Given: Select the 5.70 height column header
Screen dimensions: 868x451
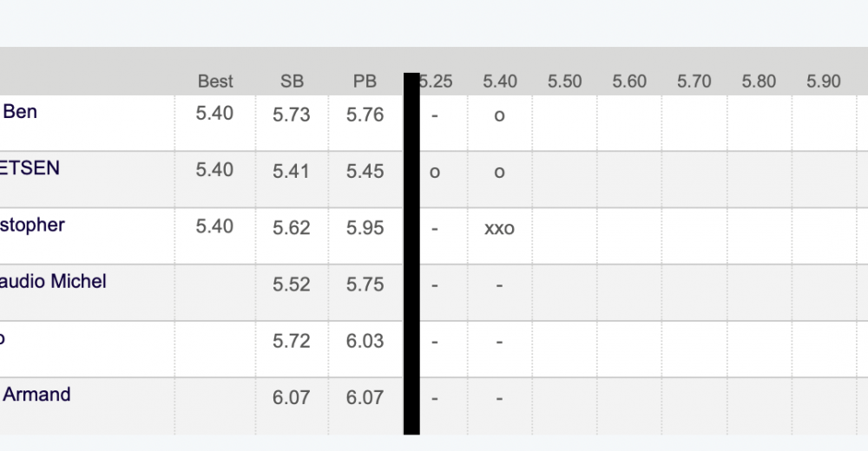Looking at the screenshot, I should tap(694, 82).
